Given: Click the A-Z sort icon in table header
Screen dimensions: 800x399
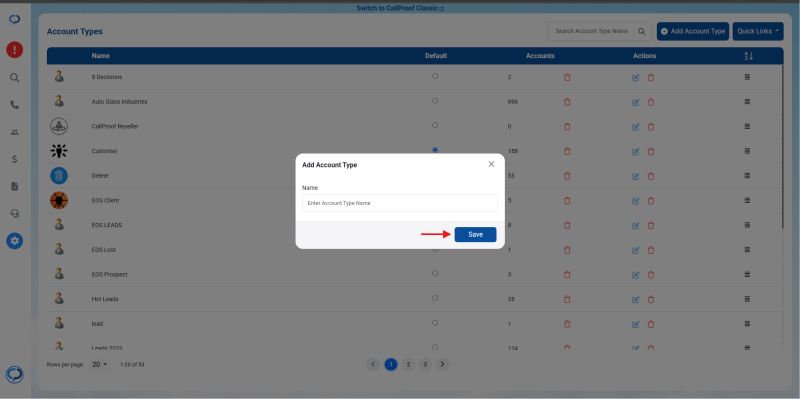Looking at the screenshot, I should coord(748,56).
